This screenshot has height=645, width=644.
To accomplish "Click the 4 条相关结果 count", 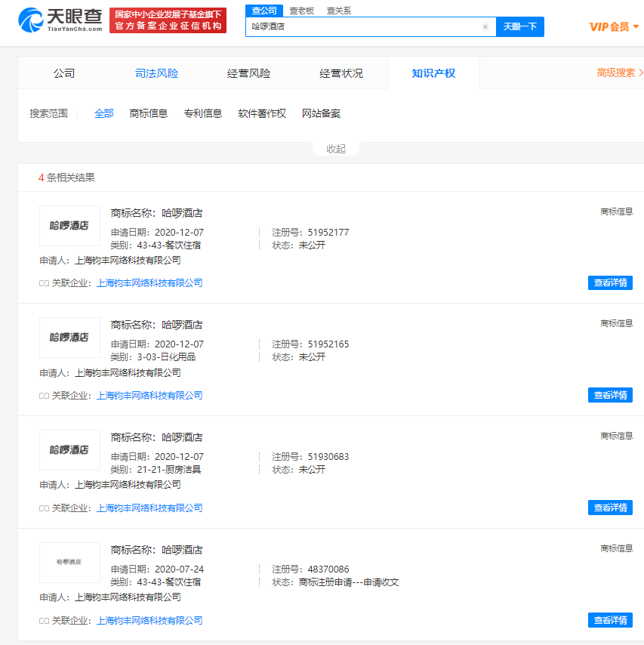I will pyautogui.click(x=66, y=177).
